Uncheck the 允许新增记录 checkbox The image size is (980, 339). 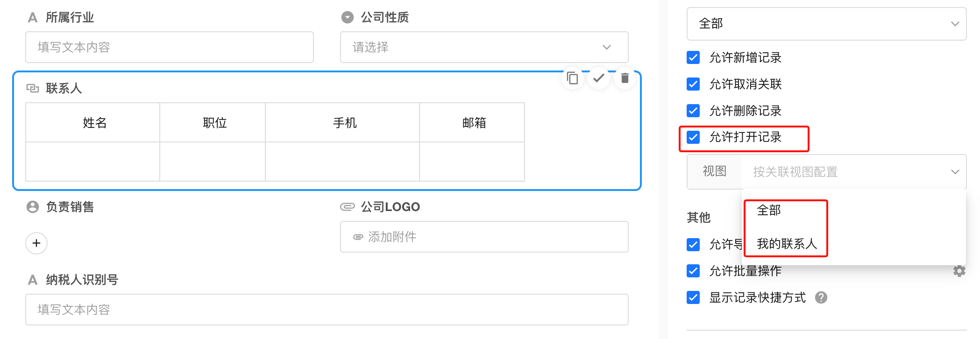(693, 57)
